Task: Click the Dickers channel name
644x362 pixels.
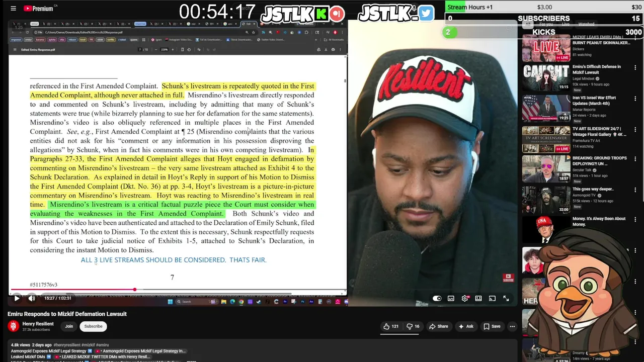Action: pyautogui.click(x=578, y=49)
